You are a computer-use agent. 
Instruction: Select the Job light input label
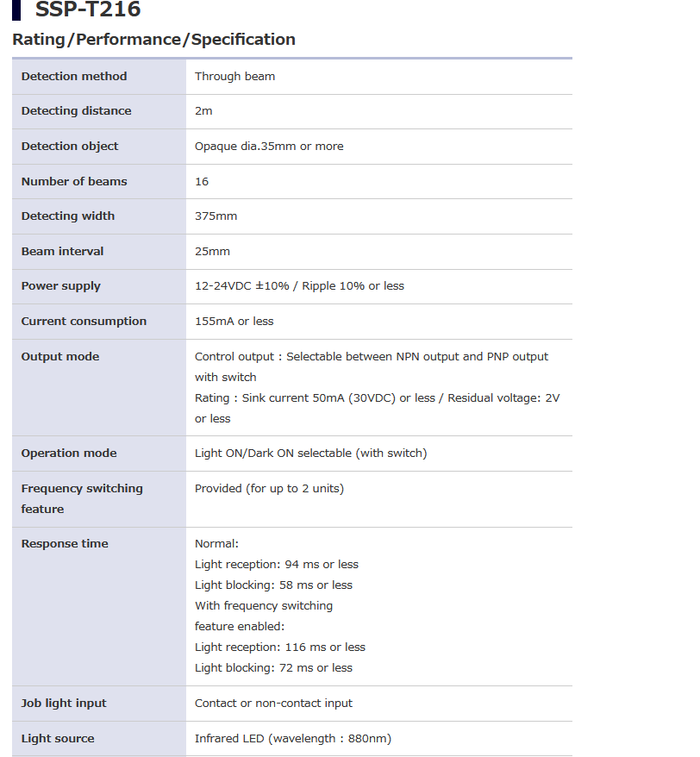click(x=64, y=704)
